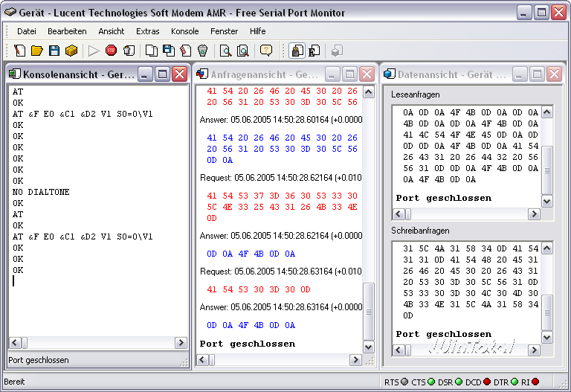Image resolution: width=571 pixels, height=392 pixels.
Task: Expand the Fenster menu
Action: 224,31
